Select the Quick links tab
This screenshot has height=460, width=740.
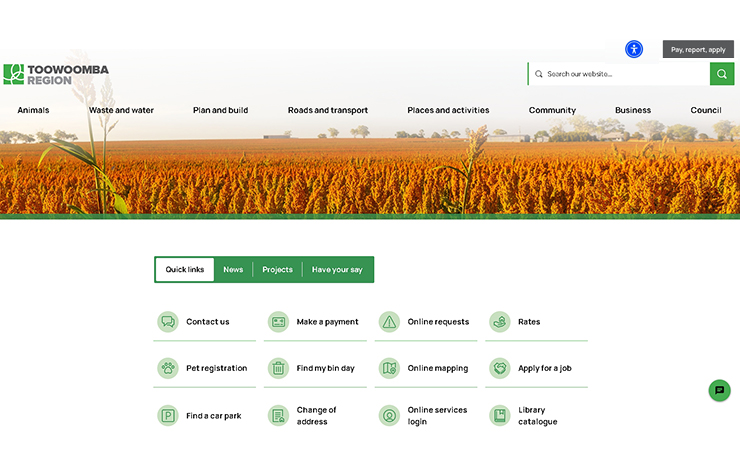click(x=185, y=269)
